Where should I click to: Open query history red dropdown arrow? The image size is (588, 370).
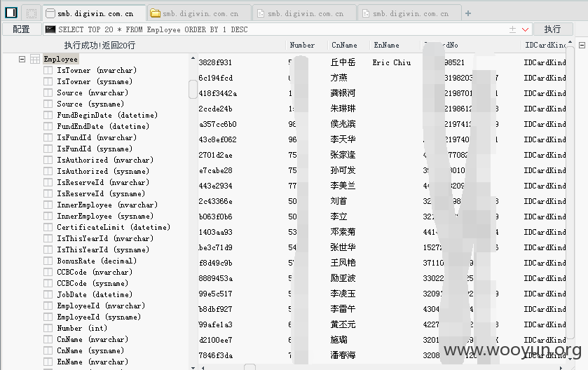[525, 29]
